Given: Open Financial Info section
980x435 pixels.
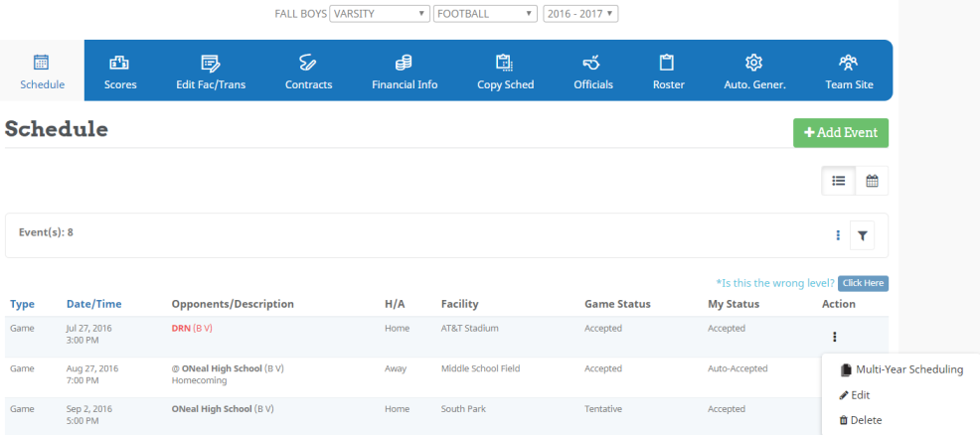Looking at the screenshot, I should (x=405, y=71).
